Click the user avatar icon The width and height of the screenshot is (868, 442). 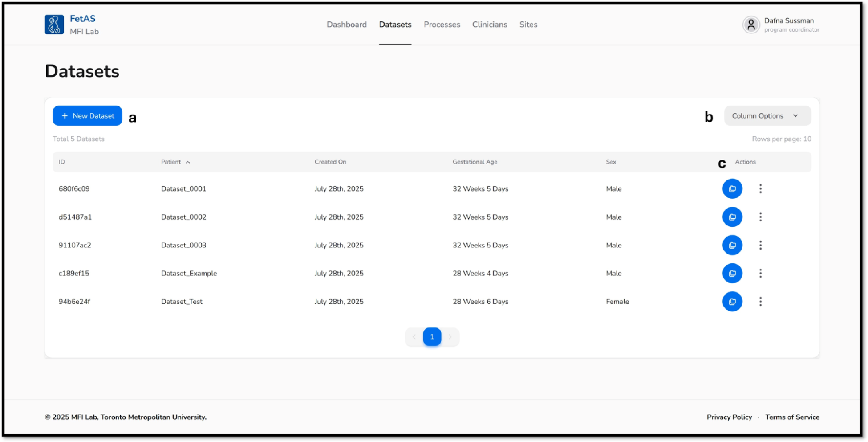pyautogui.click(x=750, y=25)
